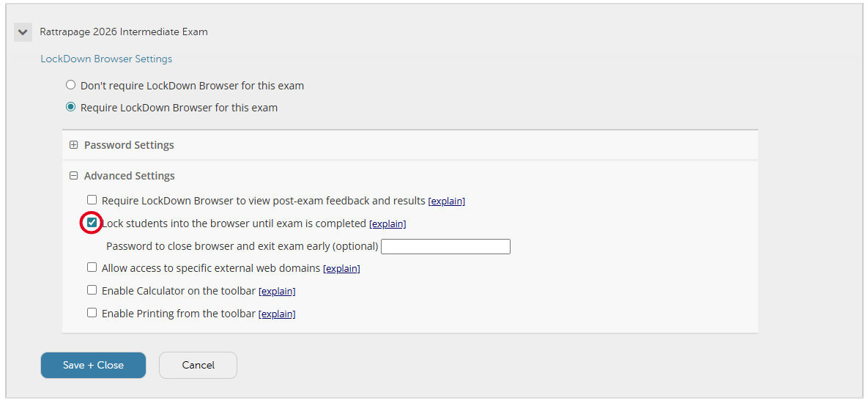Open explain link for Printing option

point(277,314)
